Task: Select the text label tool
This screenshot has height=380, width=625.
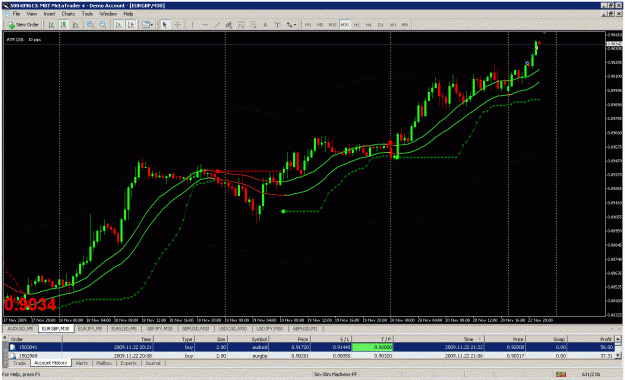Action: (277, 25)
